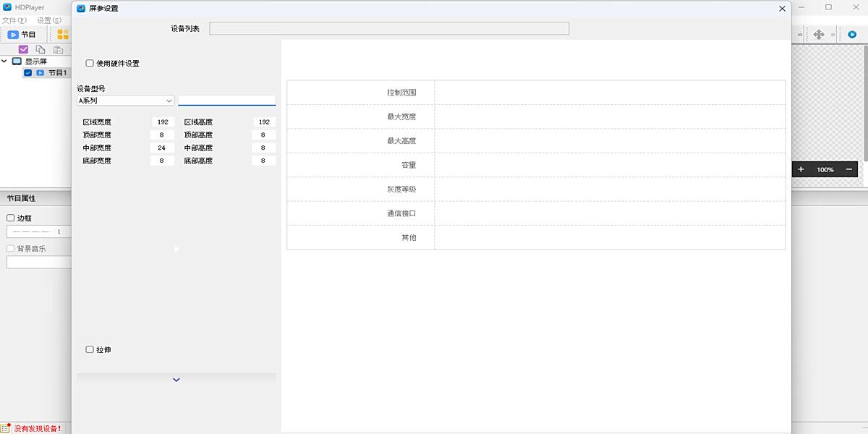Collapse the 显示屏 tree node

click(4, 61)
